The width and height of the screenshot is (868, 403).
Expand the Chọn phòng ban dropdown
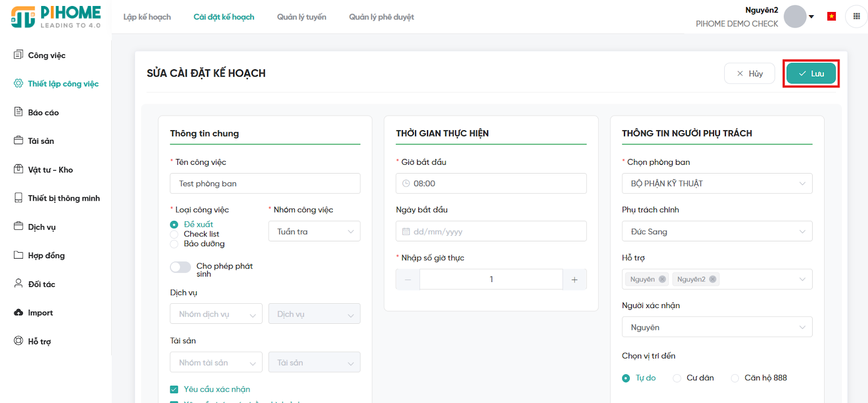pos(717,184)
